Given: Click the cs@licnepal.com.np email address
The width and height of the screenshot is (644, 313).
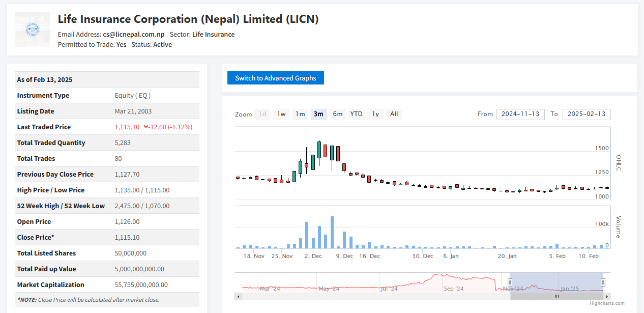Looking at the screenshot, I should (133, 35).
